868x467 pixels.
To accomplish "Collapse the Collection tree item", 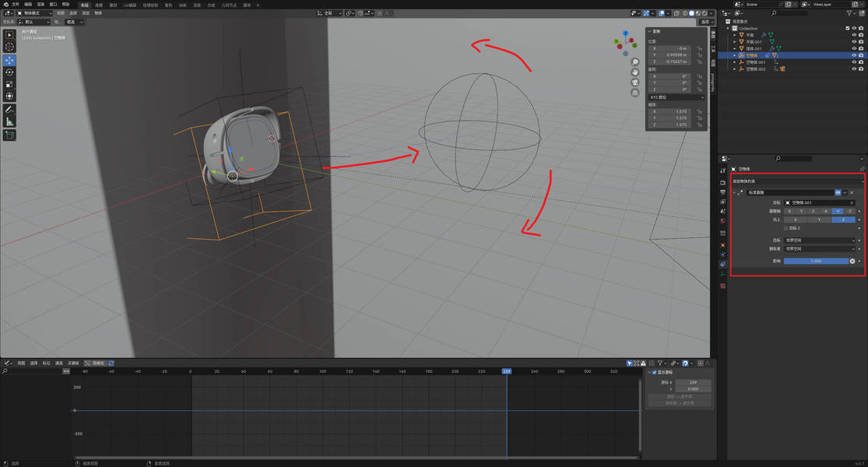I will [729, 28].
